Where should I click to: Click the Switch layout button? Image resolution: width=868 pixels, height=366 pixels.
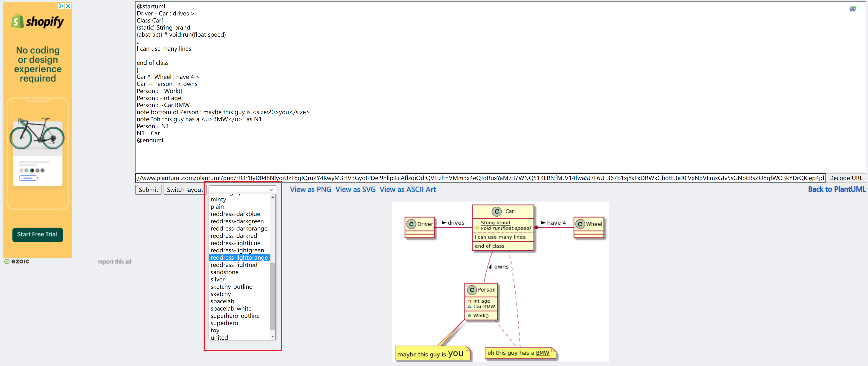(x=185, y=190)
